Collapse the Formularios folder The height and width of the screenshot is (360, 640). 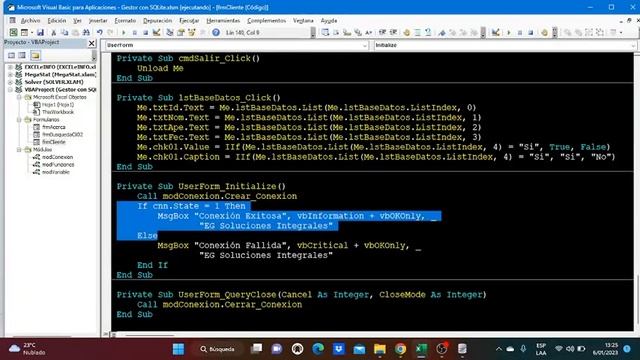pyautogui.click(x=19, y=120)
